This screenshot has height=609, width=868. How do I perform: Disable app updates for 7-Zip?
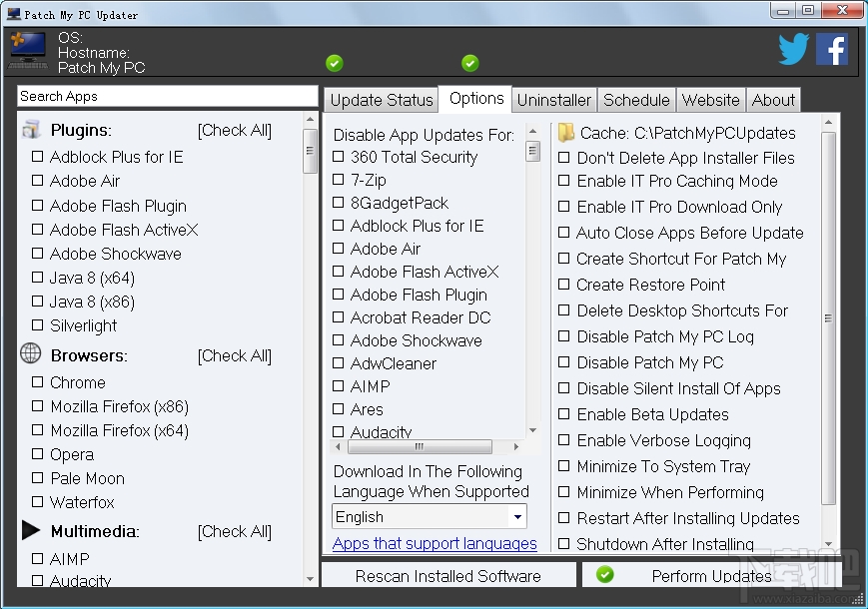pos(338,180)
